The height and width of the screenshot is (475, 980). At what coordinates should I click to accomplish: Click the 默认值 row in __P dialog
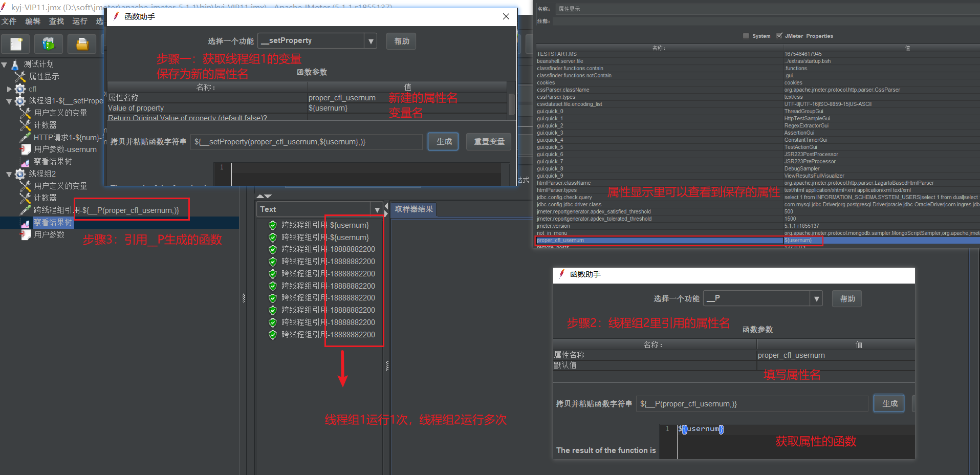pyautogui.click(x=734, y=365)
